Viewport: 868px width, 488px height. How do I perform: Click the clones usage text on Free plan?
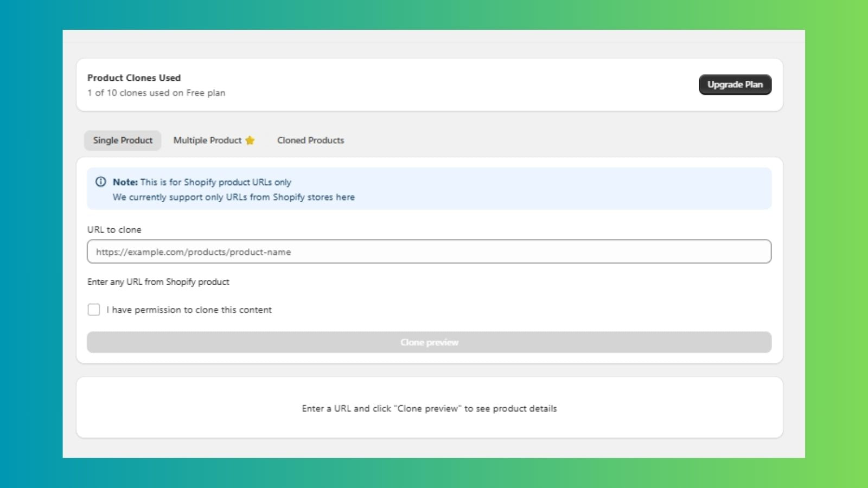pos(156,93)
